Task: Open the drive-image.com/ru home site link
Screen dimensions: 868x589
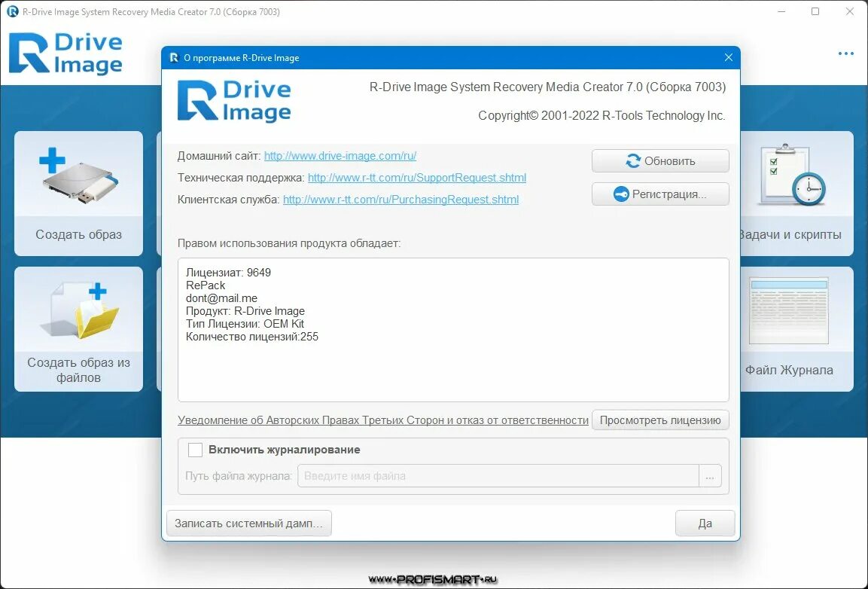Action: coord(340,156)
